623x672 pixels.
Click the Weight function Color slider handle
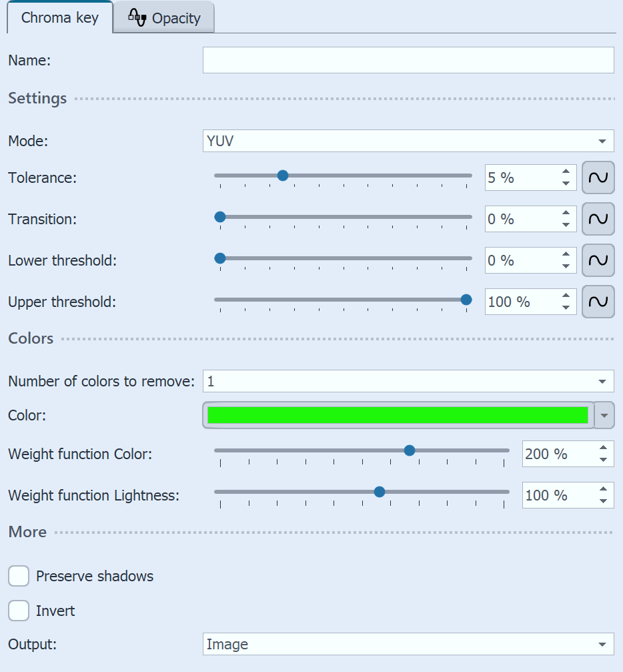409,450
